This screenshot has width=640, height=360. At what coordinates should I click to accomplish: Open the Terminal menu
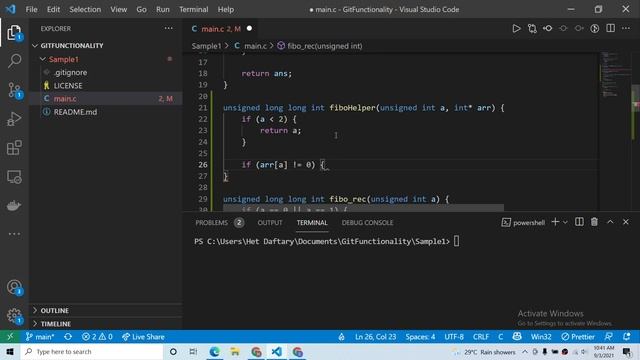(193, 9)
